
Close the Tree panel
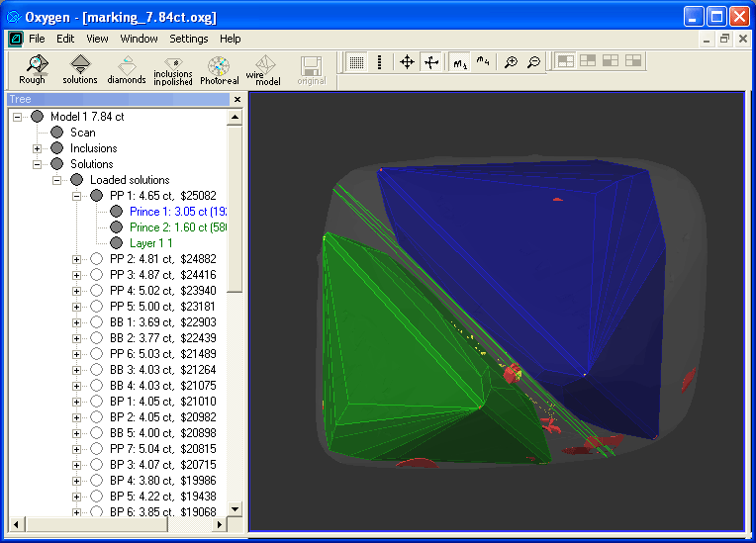237,100
